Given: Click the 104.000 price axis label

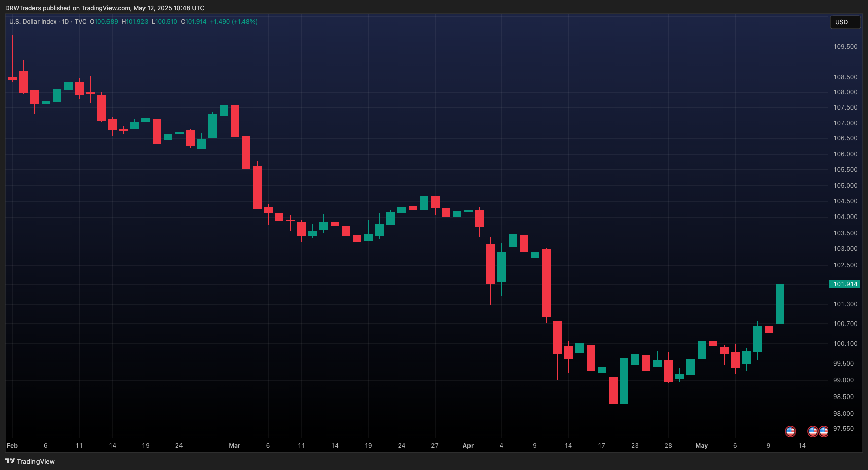Looking at the screenshot, I should click(x=845, y=217).
